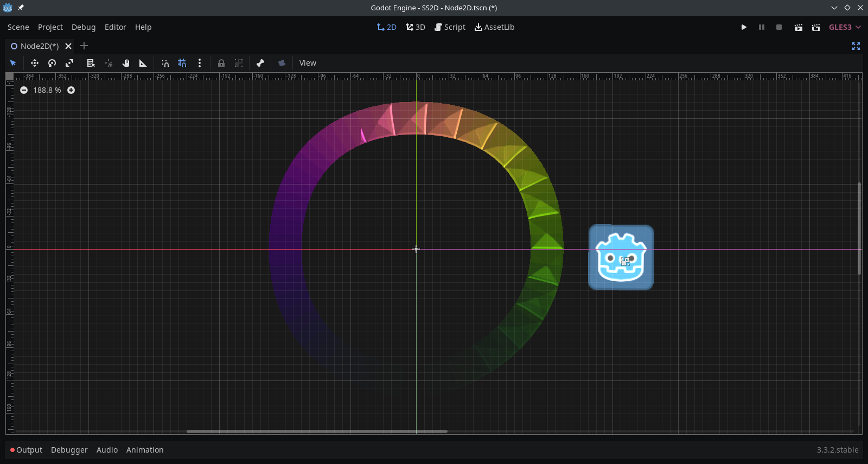Screen dimensions: 868x464
Task: Expand the snapping options three-dot menu
Action: (200, 63)
